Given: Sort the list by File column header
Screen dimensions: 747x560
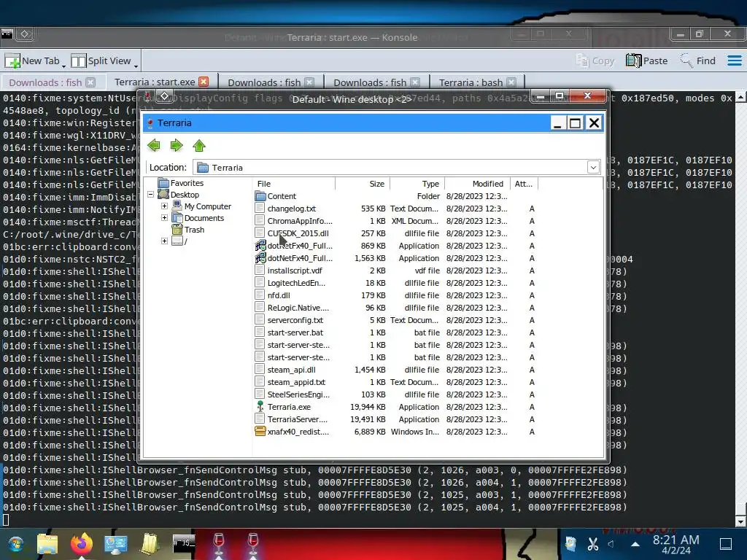Looking at the screenshot, I should [x=294, y=183].
